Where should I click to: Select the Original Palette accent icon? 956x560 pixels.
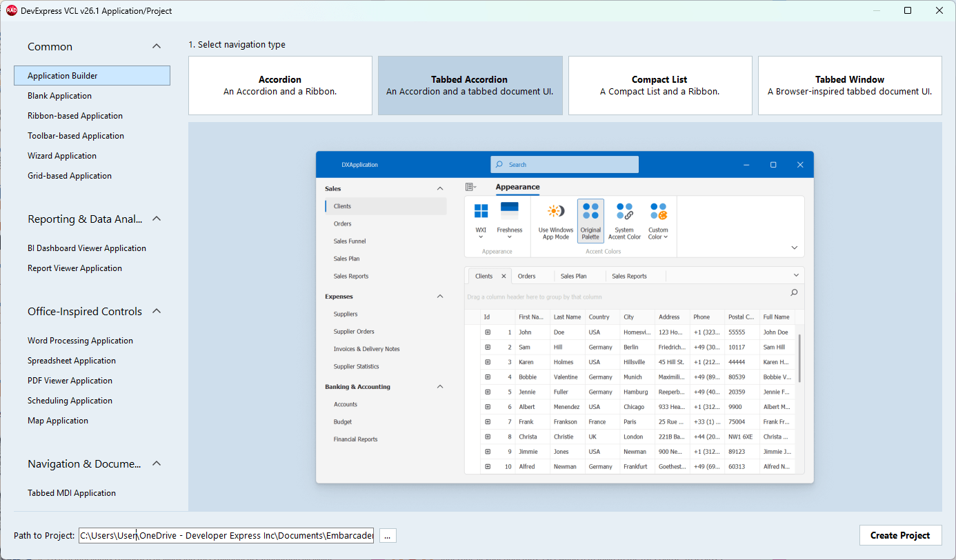click(x=590, y=211)
